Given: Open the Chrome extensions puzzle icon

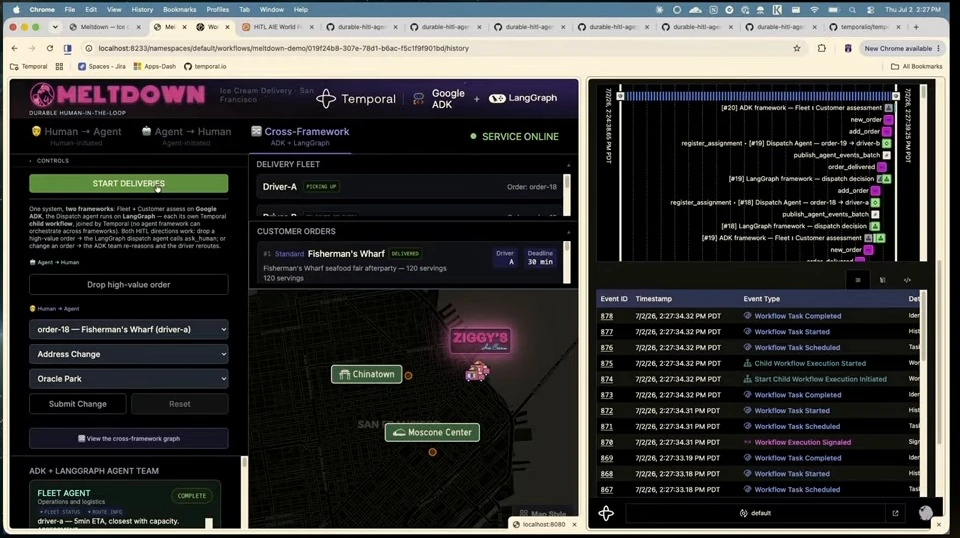Looking at the screenshot, I should 822,48.
